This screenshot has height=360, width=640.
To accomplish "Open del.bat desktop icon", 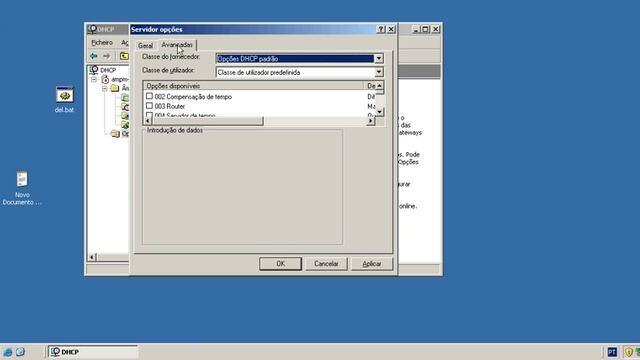I will 64,95.
